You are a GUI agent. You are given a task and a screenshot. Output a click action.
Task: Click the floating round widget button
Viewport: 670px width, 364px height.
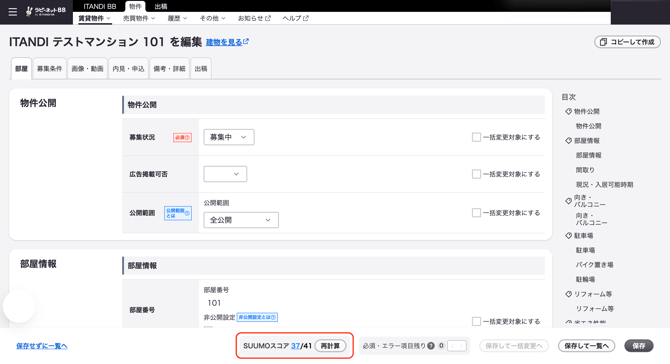19,306
